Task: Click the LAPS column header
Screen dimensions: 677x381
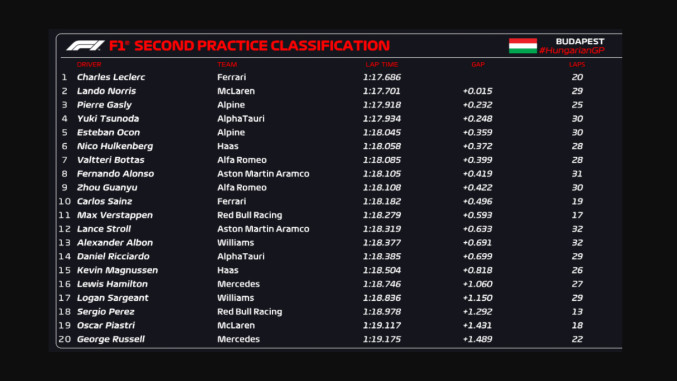Action: (577, 64)
